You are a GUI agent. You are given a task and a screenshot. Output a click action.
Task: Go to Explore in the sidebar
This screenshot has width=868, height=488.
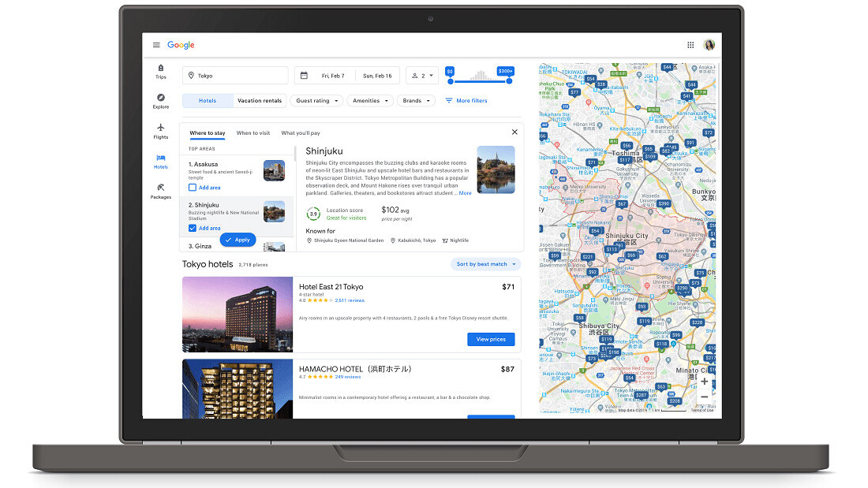(x=161, y=101)
